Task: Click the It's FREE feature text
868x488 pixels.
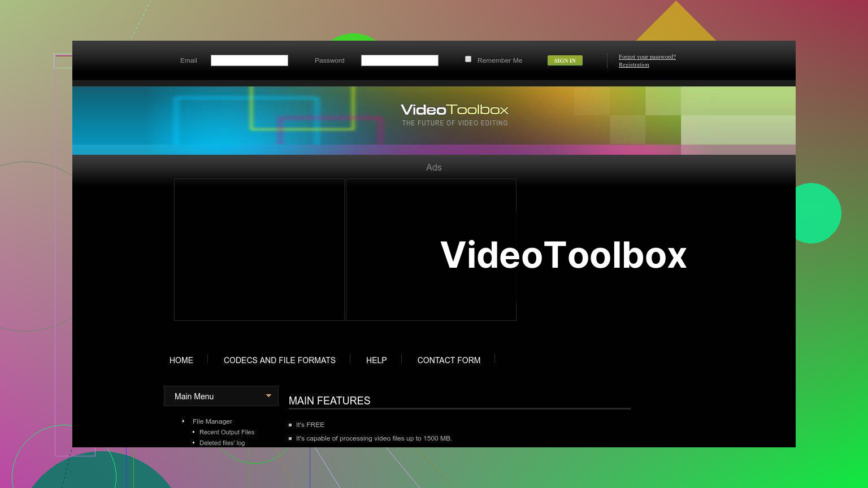Action: (310, 425)
